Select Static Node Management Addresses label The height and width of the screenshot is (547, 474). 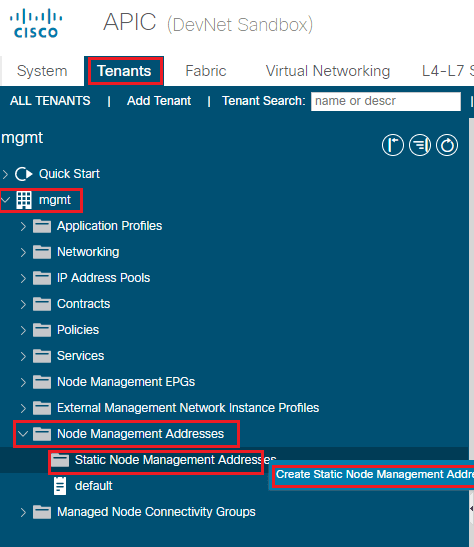(175, 460)
